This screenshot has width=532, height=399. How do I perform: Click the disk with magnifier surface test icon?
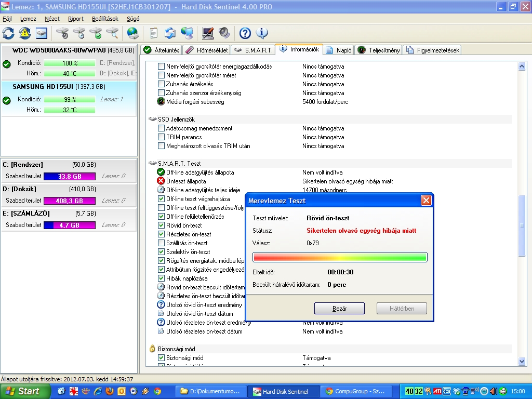click(x=112, y=33)
